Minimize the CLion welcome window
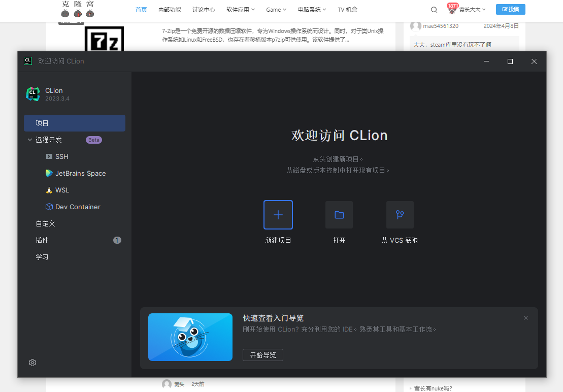This screenshot has height=392, width=563. [486, 61]
